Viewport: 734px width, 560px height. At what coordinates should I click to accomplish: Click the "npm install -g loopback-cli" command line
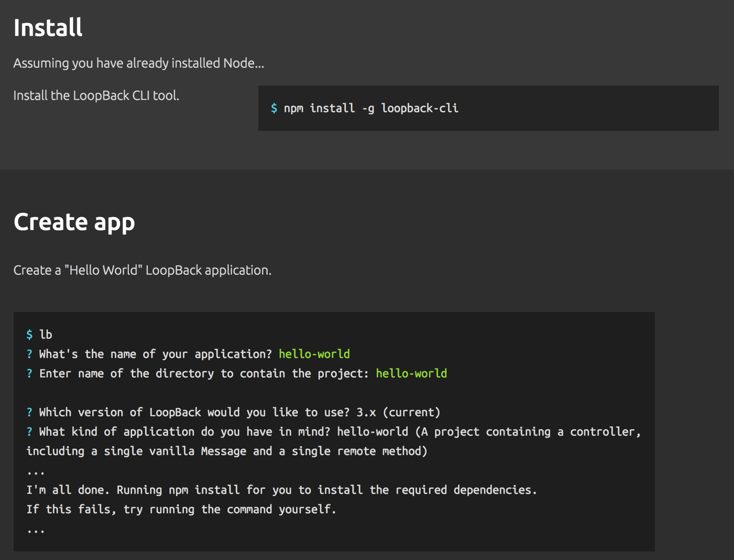[365, 108]
